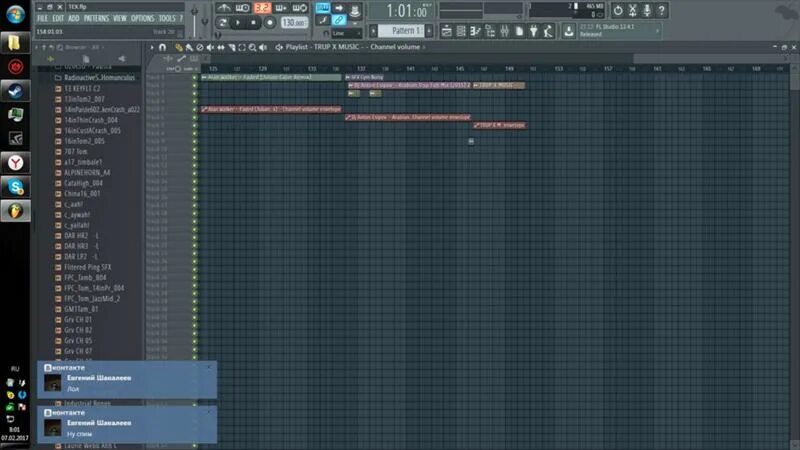Click the circular arrow icon in top-right toolbar
Viewport: 800px width, 450px height.
pos(618,10)
